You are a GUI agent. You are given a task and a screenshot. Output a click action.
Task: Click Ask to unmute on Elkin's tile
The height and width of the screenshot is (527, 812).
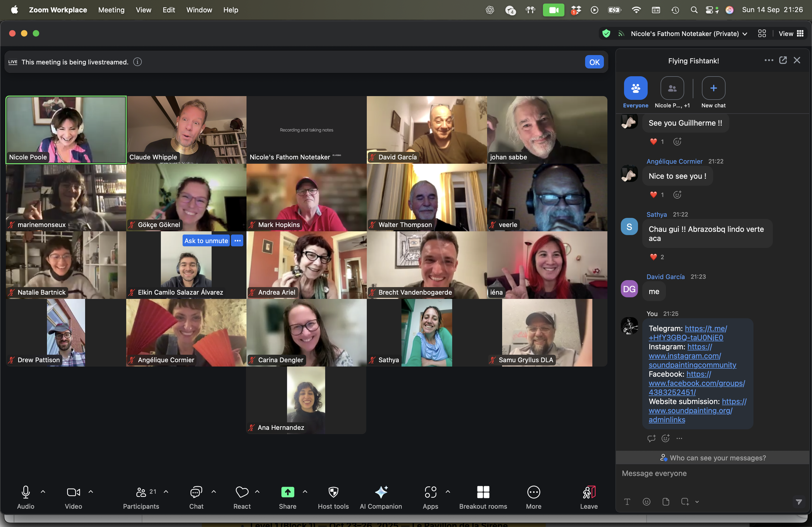pos(206,241)
